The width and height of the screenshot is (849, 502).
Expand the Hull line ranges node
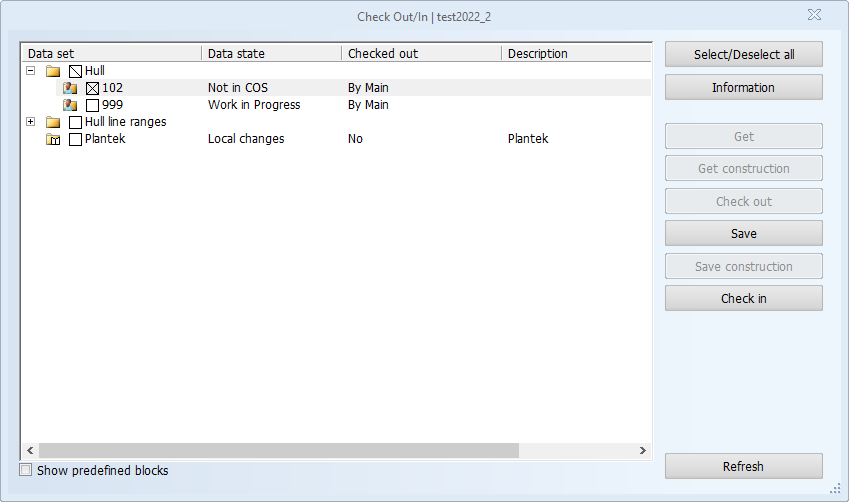pyautogui.click(x=31, y=122)
